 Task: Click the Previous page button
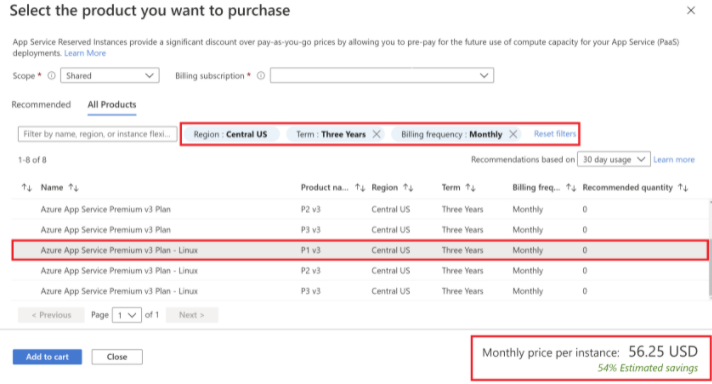pyautogui.click(x=51, y=315)
